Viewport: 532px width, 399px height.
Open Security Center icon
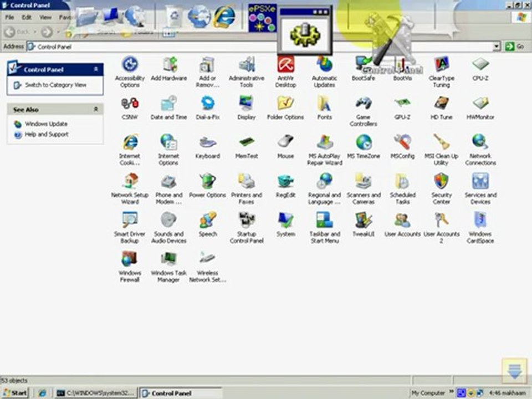click(442, 188)
